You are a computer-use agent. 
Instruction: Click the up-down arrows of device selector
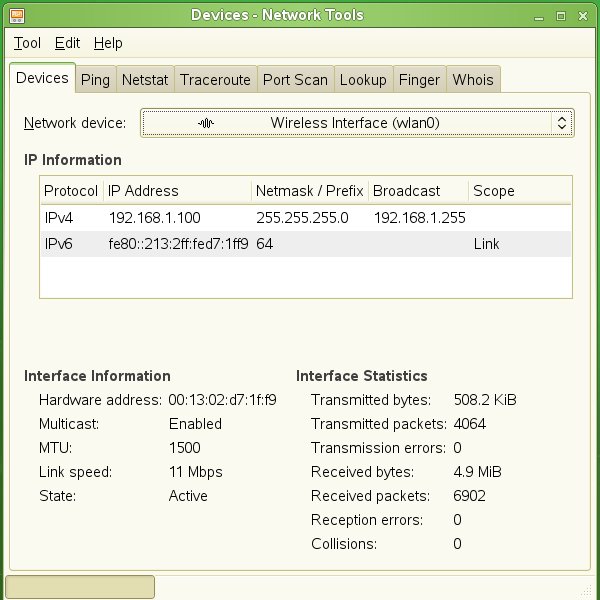(x=562, y=123)
